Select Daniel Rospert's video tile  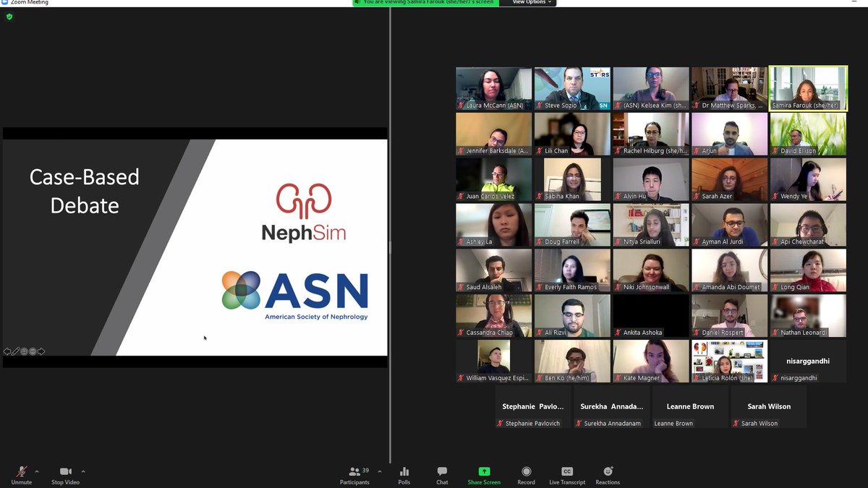pos(729,316)
